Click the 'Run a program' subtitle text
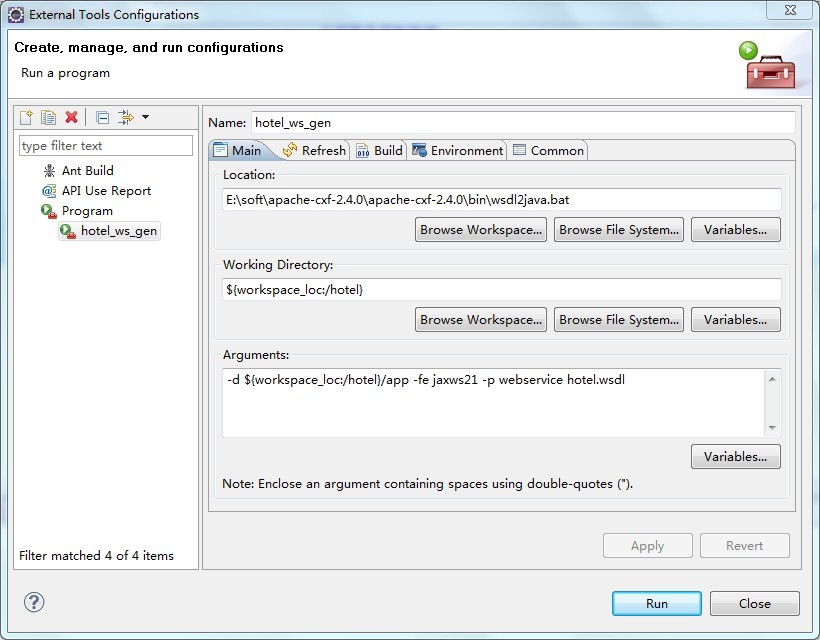The height and width of the screenshot is (640, 820). click(65, 73)
